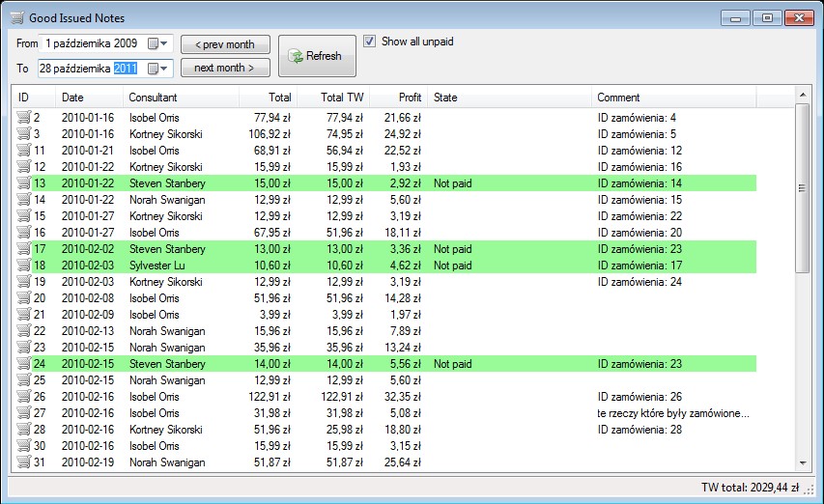Click 'Not paid' state for note 24
Viewport: 824px width, 504px height.
click(452, 364)
